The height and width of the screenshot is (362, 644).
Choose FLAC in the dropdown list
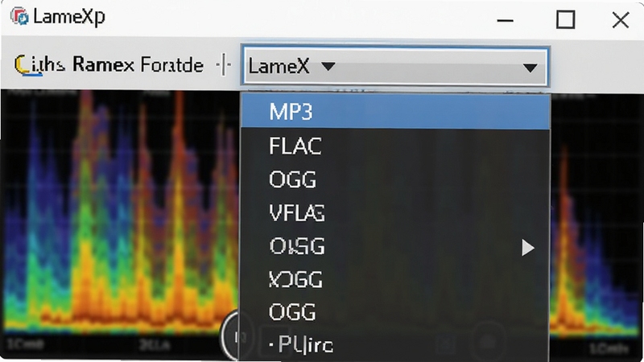point(395,146)
